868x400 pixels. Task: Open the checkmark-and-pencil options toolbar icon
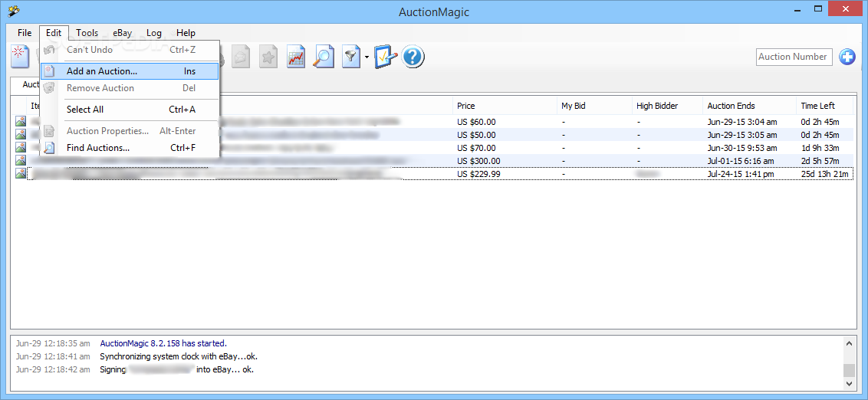pyautogui.click(x=386, y=57)
